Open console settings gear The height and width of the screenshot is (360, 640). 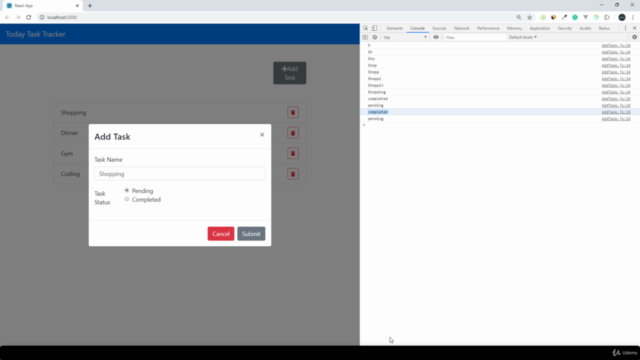coord(634,37)
